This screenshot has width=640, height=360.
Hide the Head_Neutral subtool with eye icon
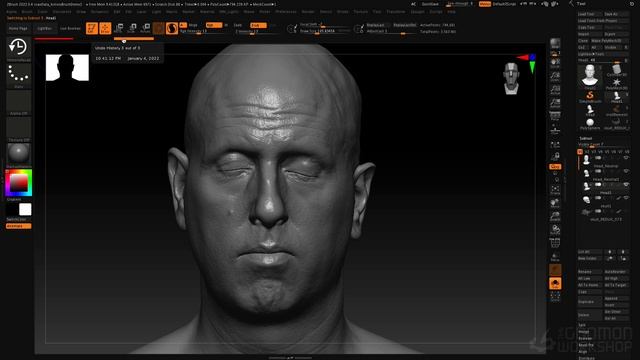pyautogui.click(x=626, y=158)
